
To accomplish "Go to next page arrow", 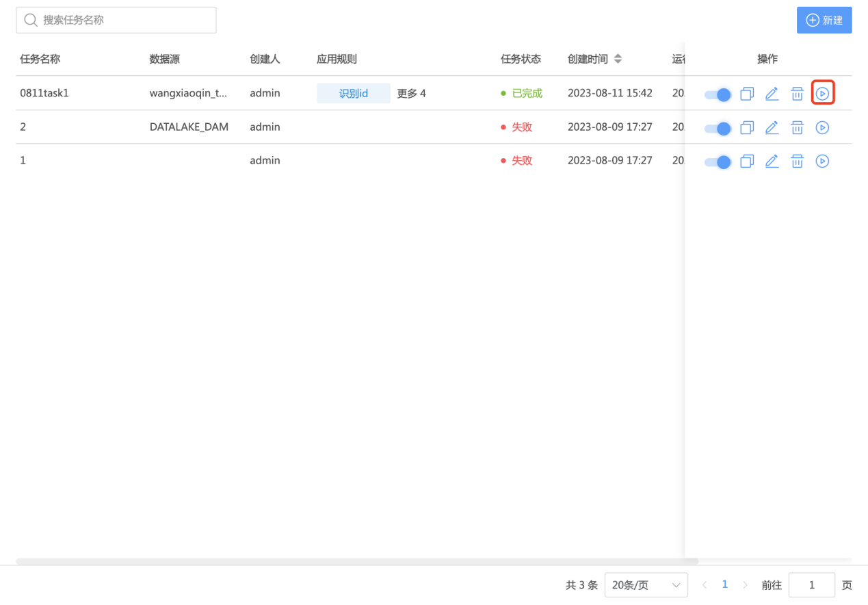I will tap(745, 585).
